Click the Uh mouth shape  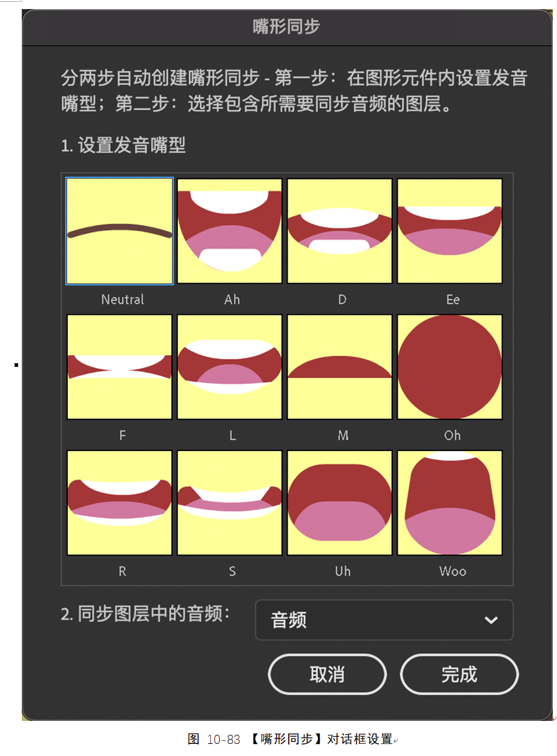click(340, 503)
